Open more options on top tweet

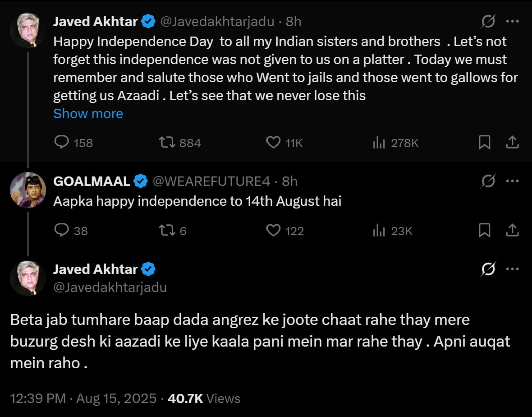[x=513, y=21]
